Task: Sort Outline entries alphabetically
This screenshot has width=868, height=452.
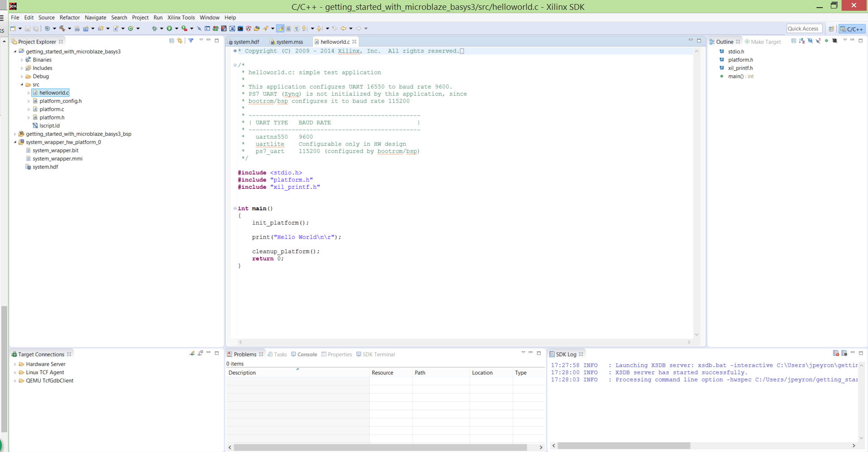Action: coord(802,41)
